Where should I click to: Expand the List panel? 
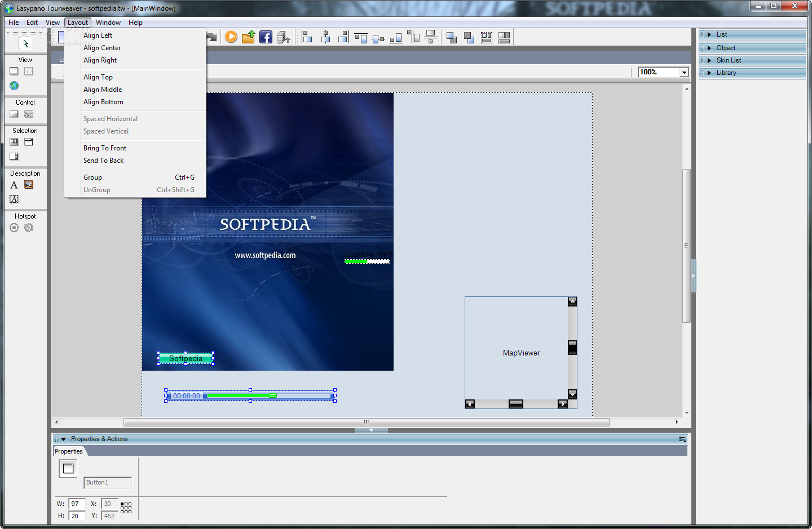coord(752,34)
